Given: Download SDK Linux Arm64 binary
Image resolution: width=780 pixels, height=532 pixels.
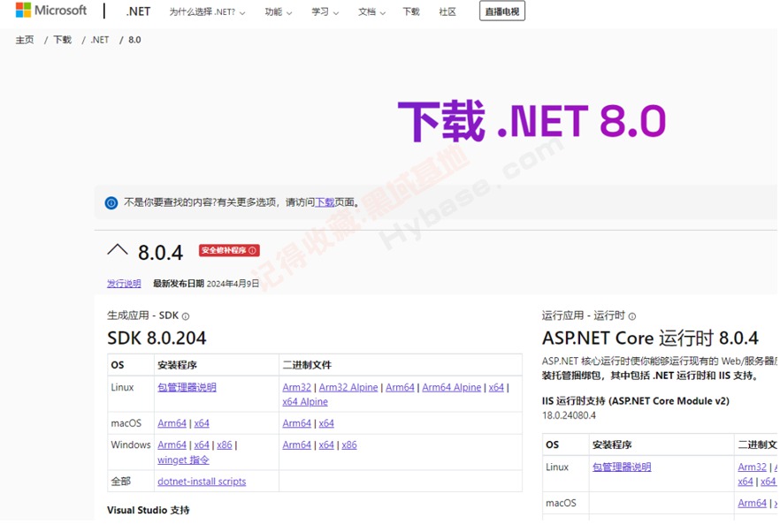Looking at the screenshot, I should [400, 387].
